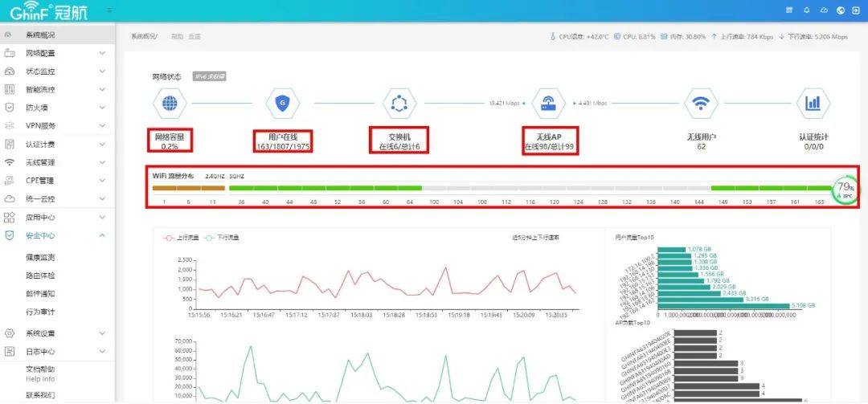This screenshot has width=868, height=404.
Task: Click the CPE管理 device icon in sidebar
Action: coord(9,181)
